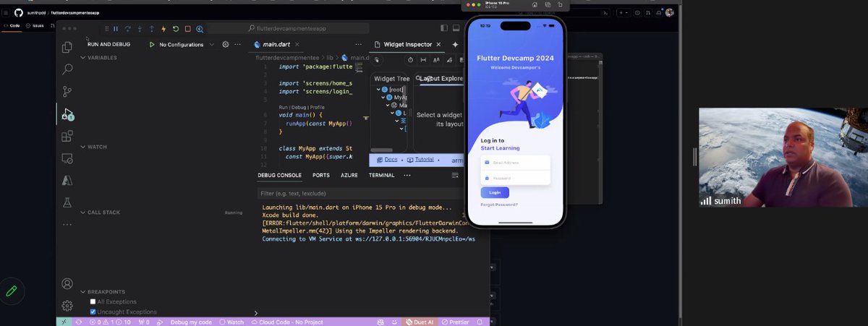
Task: Click Duet AI in the status bar
Action: tap(419, 322)
